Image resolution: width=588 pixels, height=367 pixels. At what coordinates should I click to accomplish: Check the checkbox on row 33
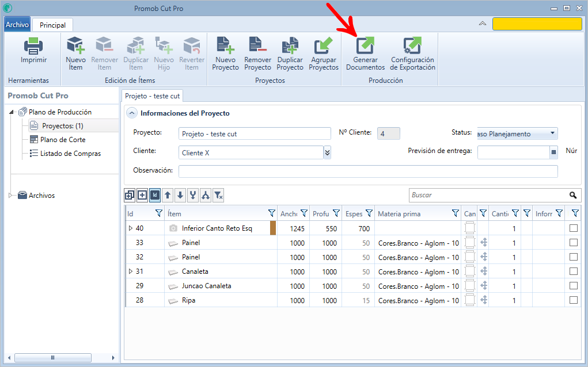pyautogui.click(x=574, y=242)
